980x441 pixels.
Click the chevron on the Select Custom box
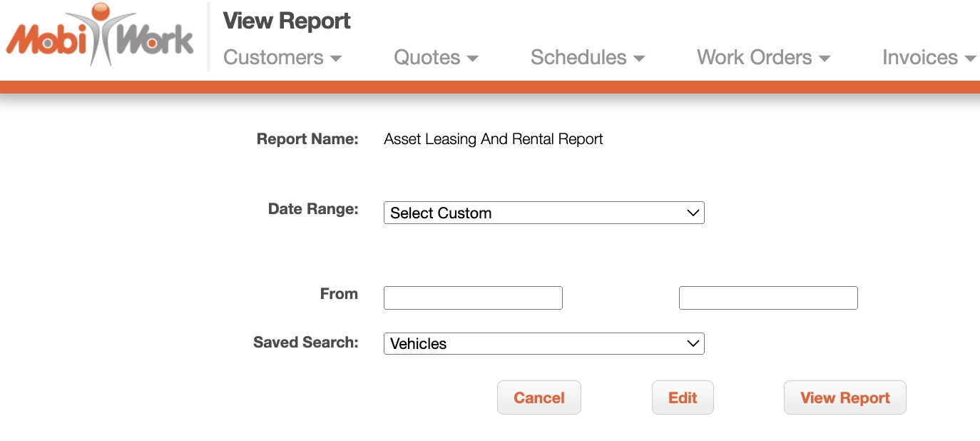(692, 213)
